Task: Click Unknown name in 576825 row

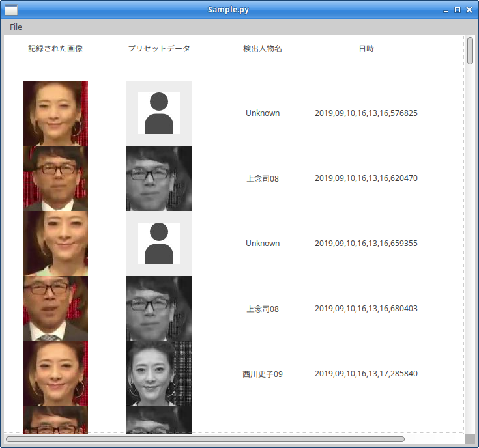Action: coord(263,113)
